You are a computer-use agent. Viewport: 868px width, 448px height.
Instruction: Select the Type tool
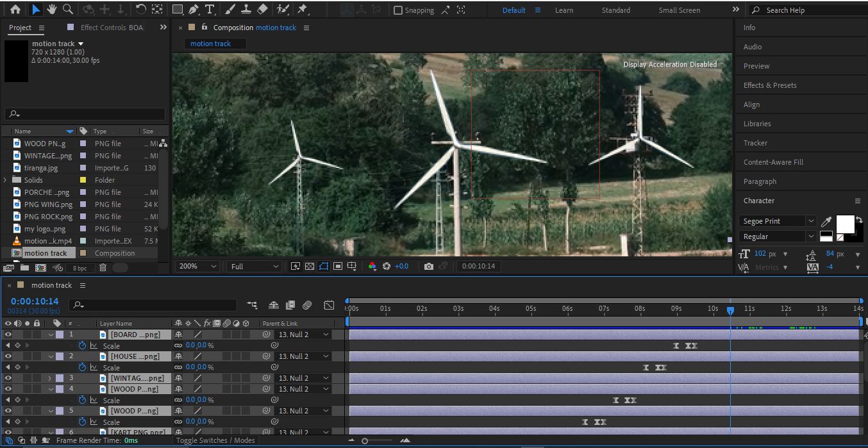click(210, 10)
